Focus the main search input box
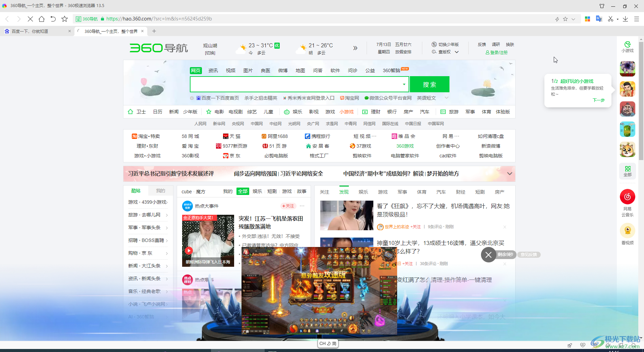644x352 pixels. click(x=295, y=84)
